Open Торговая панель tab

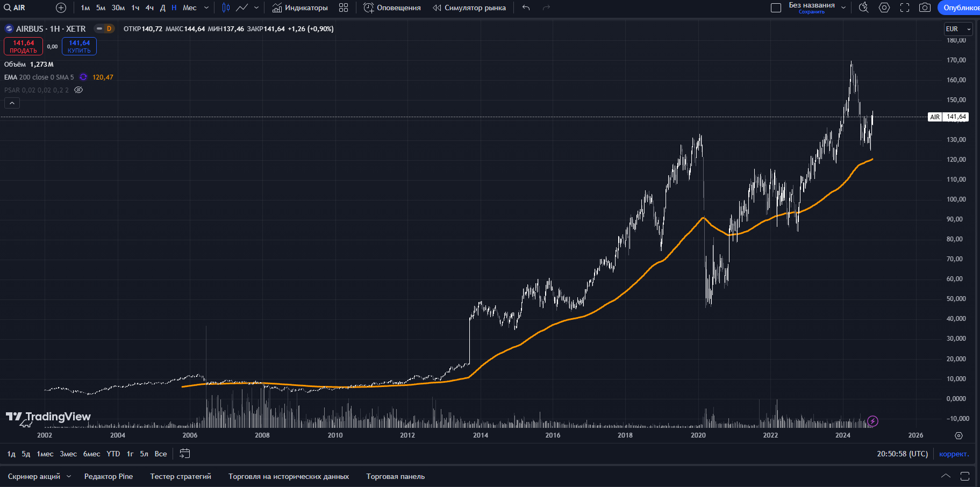point(396,477)
